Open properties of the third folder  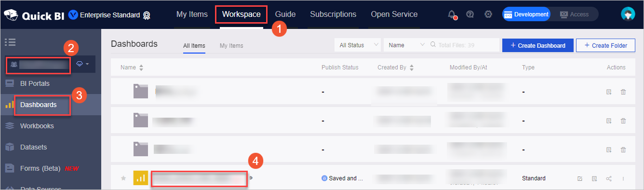[609, 149]
